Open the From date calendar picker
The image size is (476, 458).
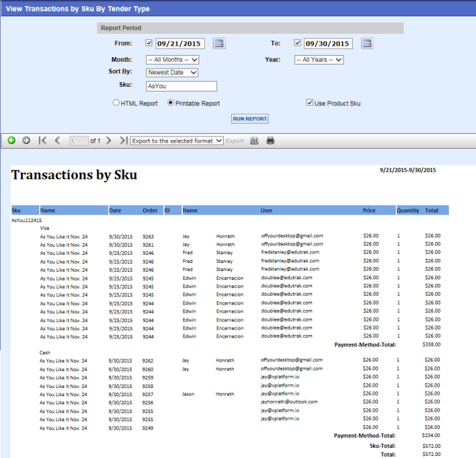[x=219, y=43]
